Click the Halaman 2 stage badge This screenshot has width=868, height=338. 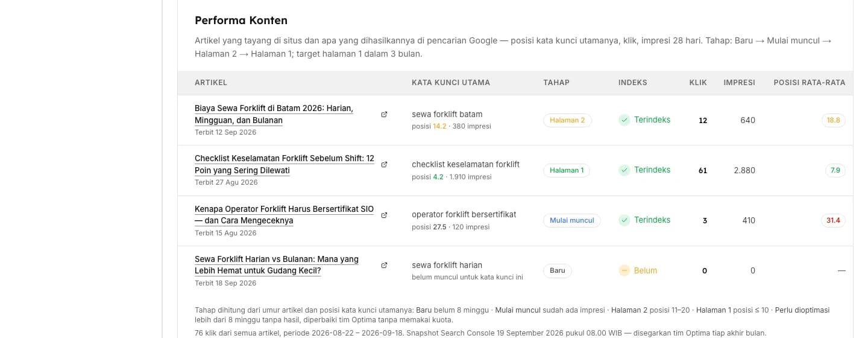tap(567, 120)
